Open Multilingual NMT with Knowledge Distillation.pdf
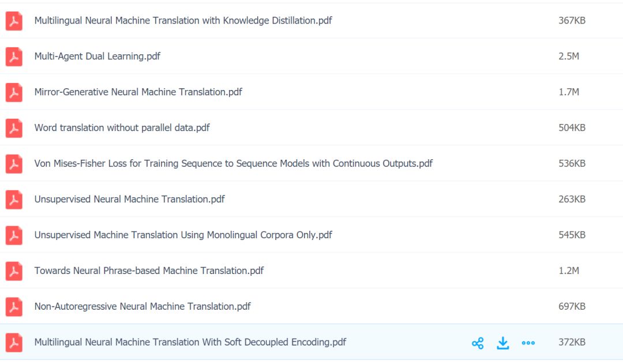The image size is (623, 364). pos(183,21)
